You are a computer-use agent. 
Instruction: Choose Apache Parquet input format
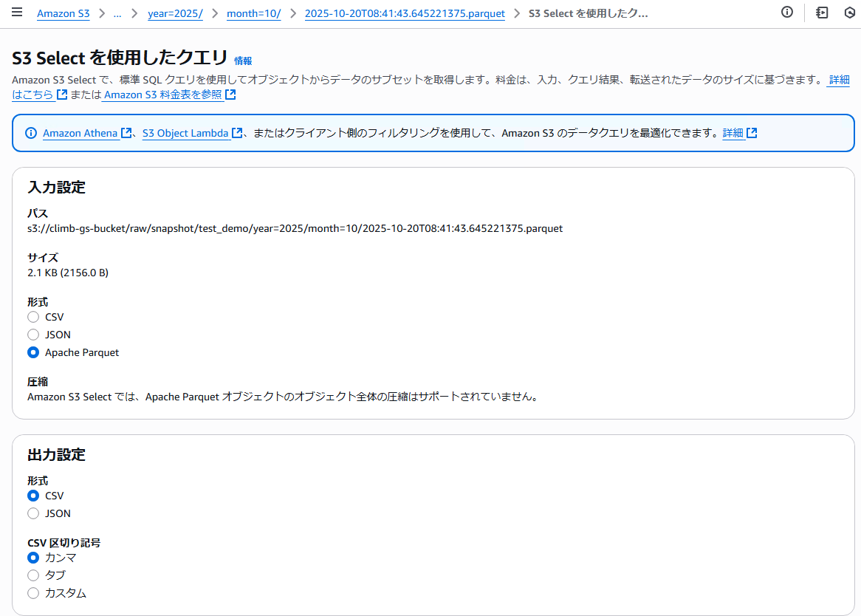(33, 352)
